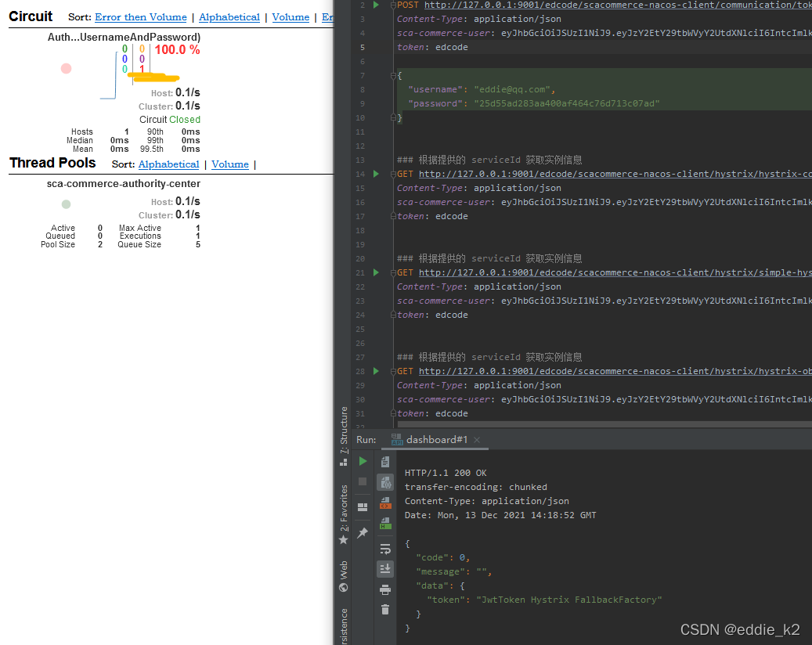Click the editor horizontal scrollbar
Image resolution: width=812 pixels, height=645 pixels.
(x=604, y=424)
